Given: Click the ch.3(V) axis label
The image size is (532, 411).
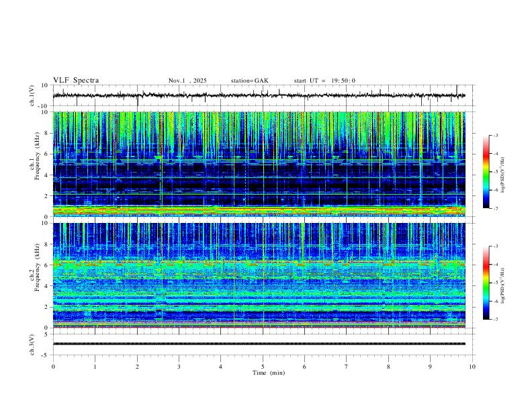Looking at the screenshot, I should click(x=32, y=345).
